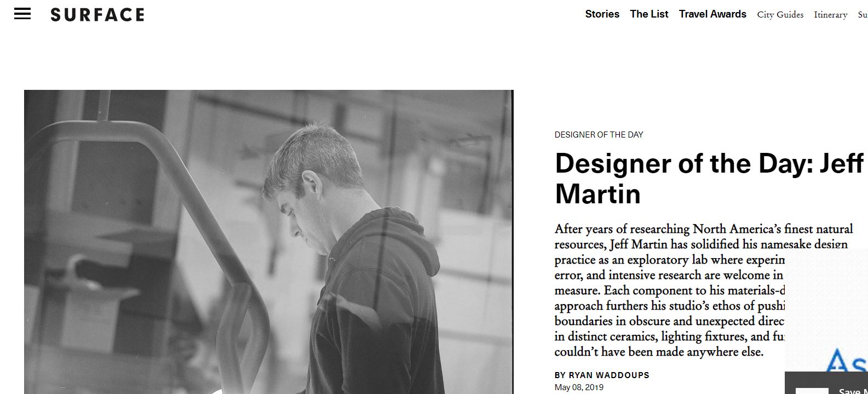Select the DESIGNER OF THE DAY category label
This screenshot has height=394, width=868.
(599, 135)
